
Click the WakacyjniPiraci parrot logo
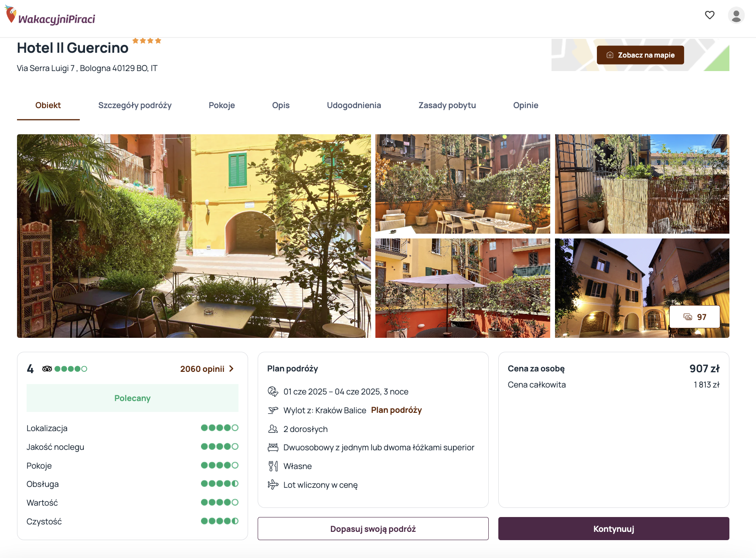(x=50, y=16)
